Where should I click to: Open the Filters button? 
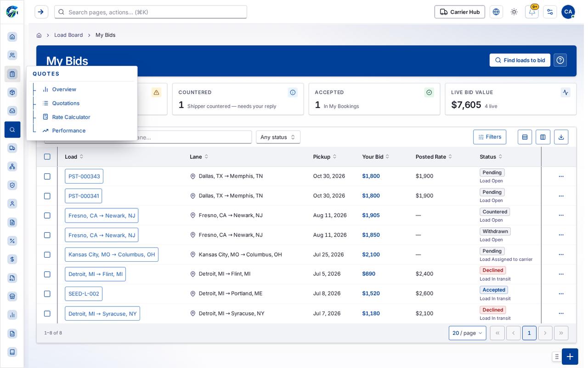coord(490,137)
